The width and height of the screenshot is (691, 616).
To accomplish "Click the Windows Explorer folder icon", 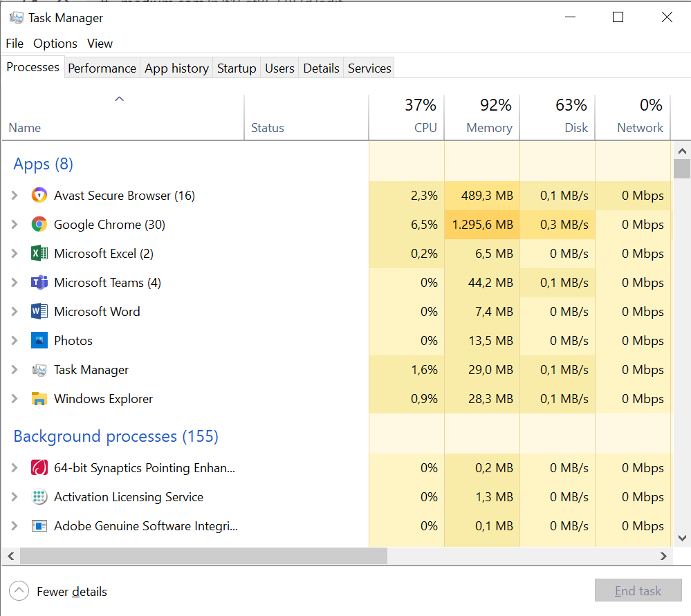I will coord(39,399).
